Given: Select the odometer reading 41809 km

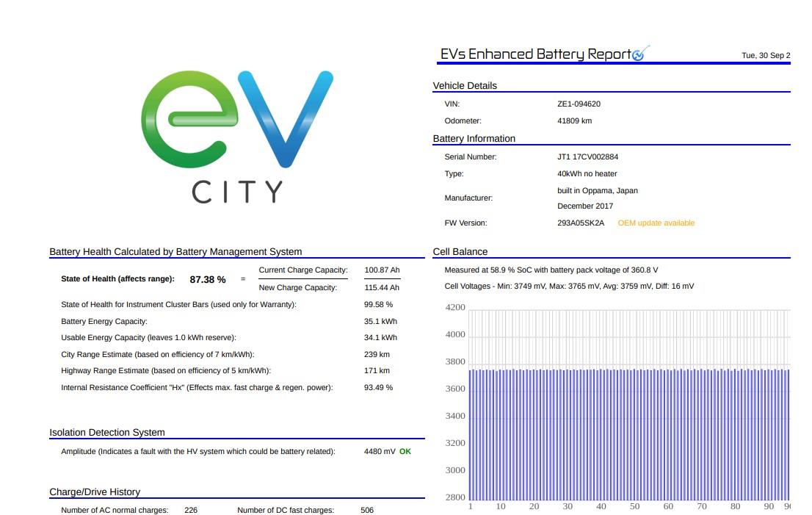Looking at the screenshot, I should coord(574,121).
